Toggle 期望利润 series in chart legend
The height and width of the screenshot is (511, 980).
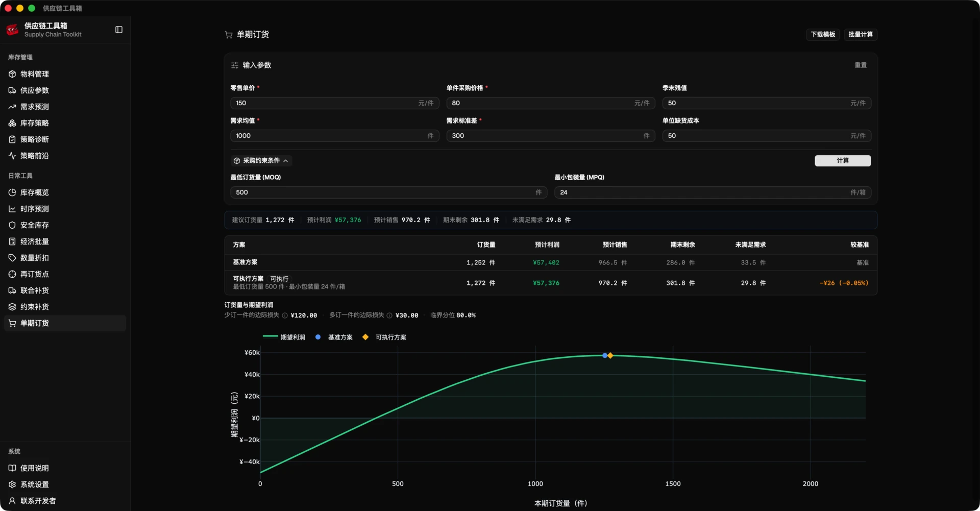284,337
